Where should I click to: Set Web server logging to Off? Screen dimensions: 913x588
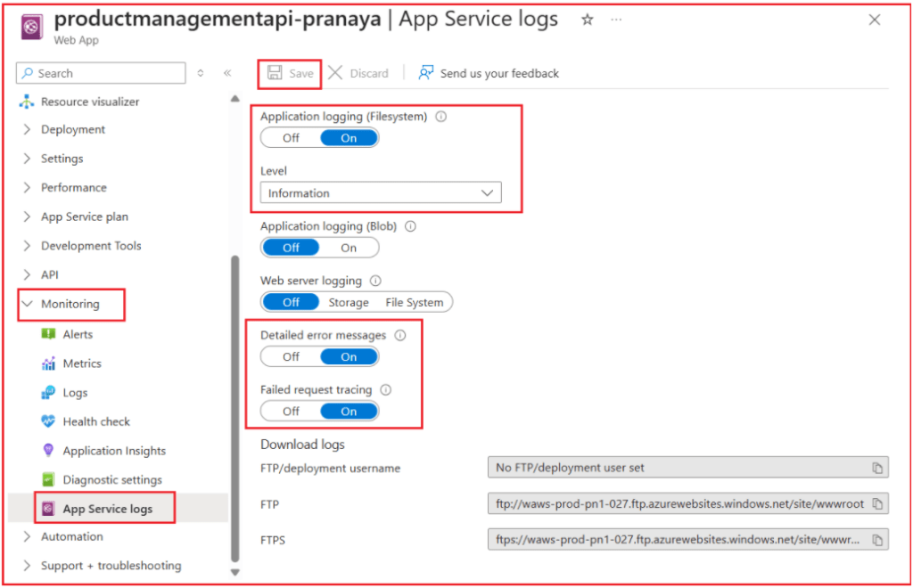coord(291,302)
